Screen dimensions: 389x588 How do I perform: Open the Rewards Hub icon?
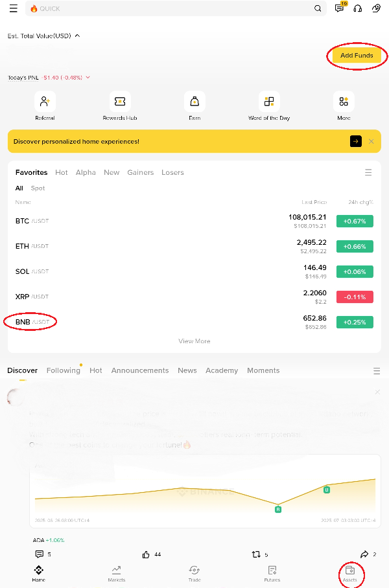(x=120, y=101)
